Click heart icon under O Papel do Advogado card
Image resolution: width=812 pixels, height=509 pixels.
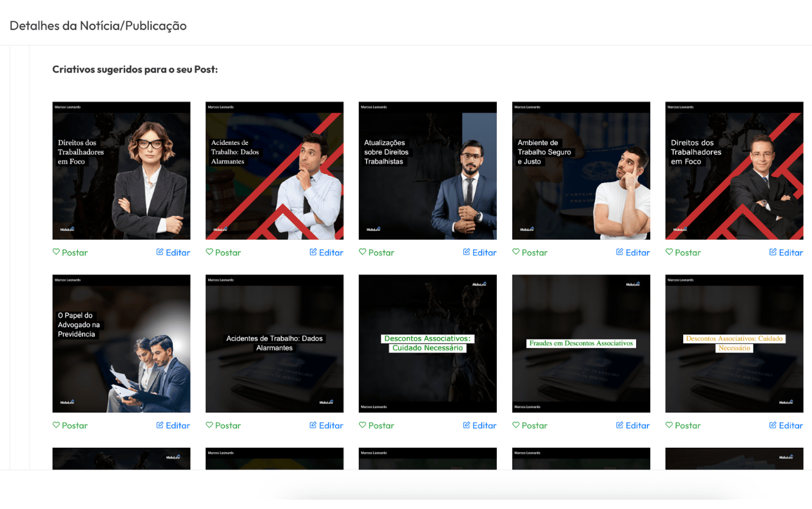click(x=56, y=425)
